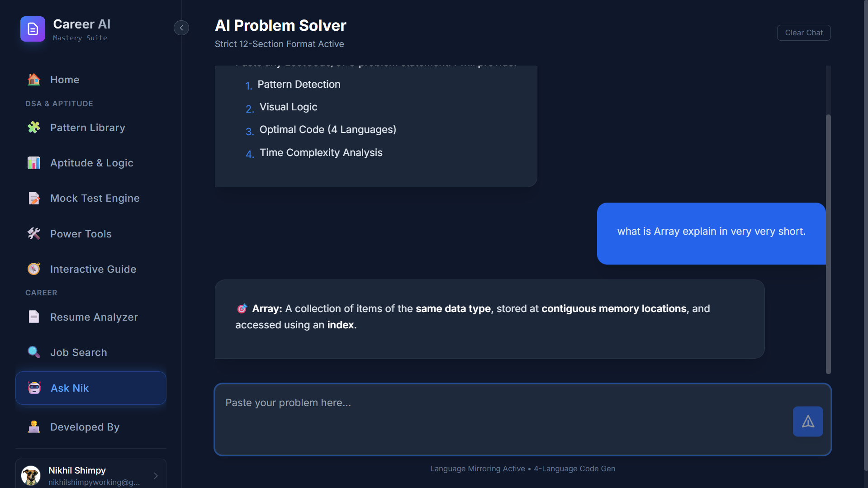The image size is (868, 488).
Task: Switch to the Job Search section
Action: [79, 352]
